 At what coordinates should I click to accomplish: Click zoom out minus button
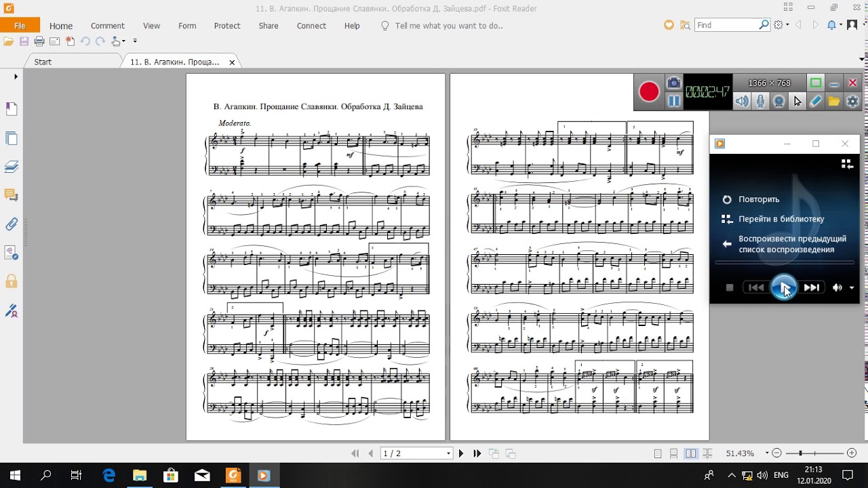click(x=777, y=453)
